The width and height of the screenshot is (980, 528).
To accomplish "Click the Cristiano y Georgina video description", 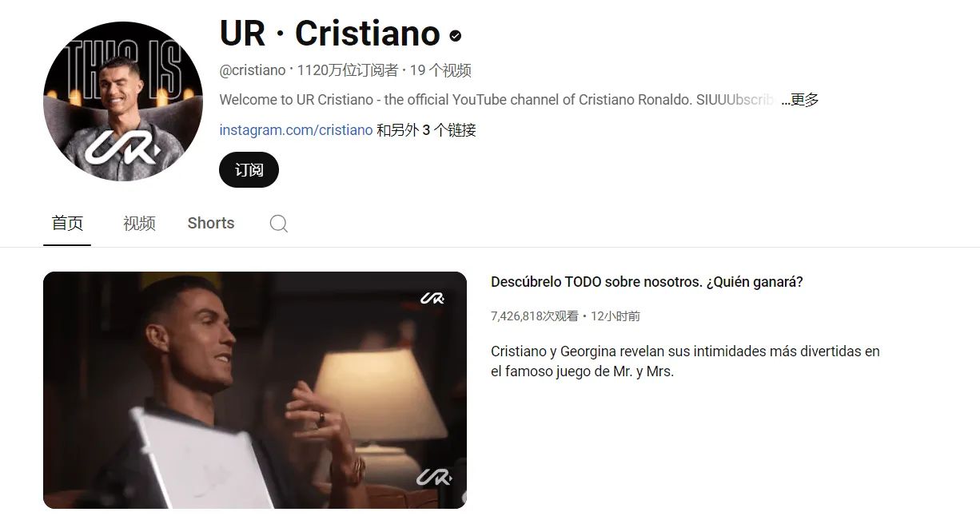I will click(x=685, y=361).
